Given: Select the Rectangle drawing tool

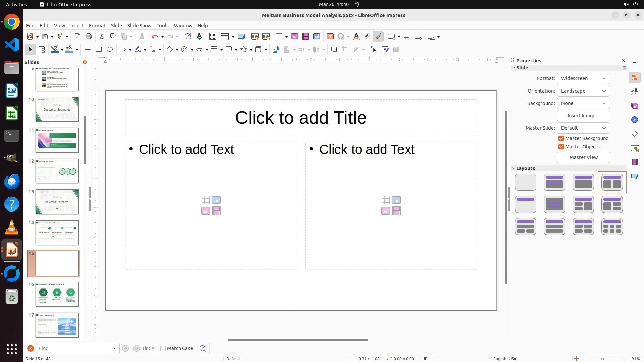Looking at the screenshot, I should [x=99, y=50].
